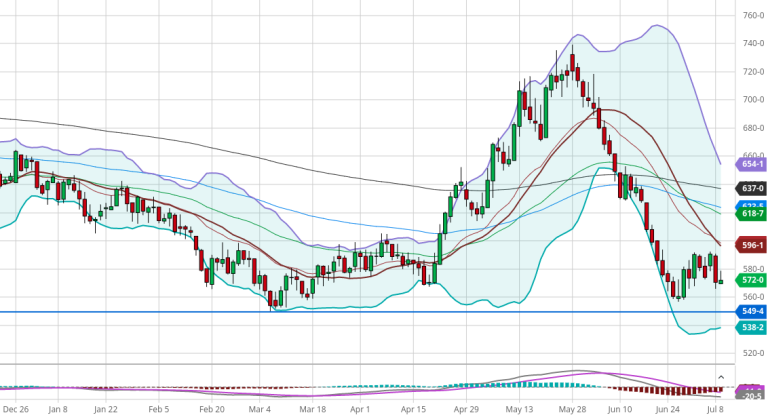Click the green 572-0 last price label
The width and height of the screenshot is (768, 415).
point(752,281)
